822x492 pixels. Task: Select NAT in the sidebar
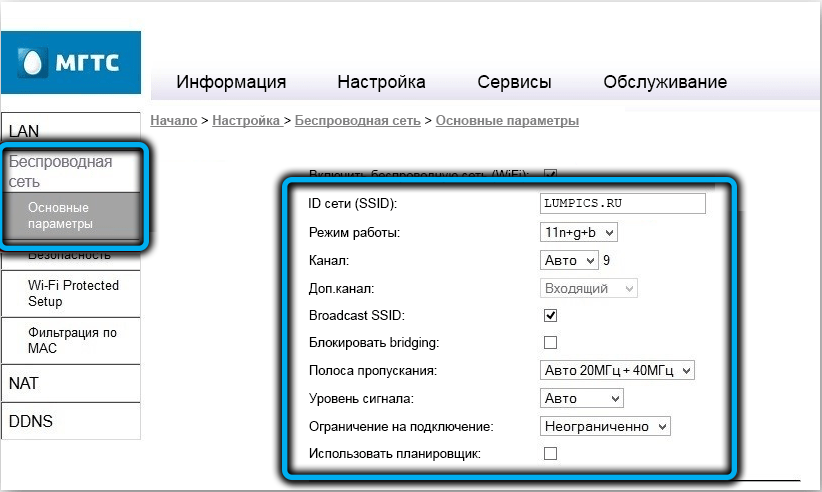[24, 383]
